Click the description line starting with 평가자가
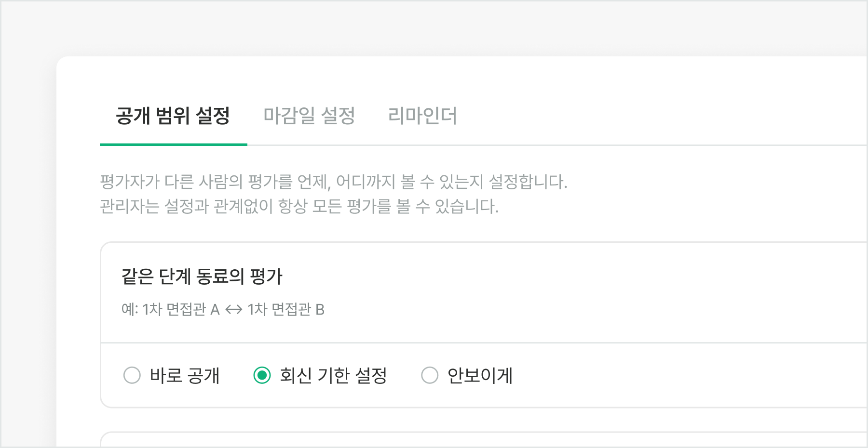This screenshot has width=868, height=448. click(333, 182)
